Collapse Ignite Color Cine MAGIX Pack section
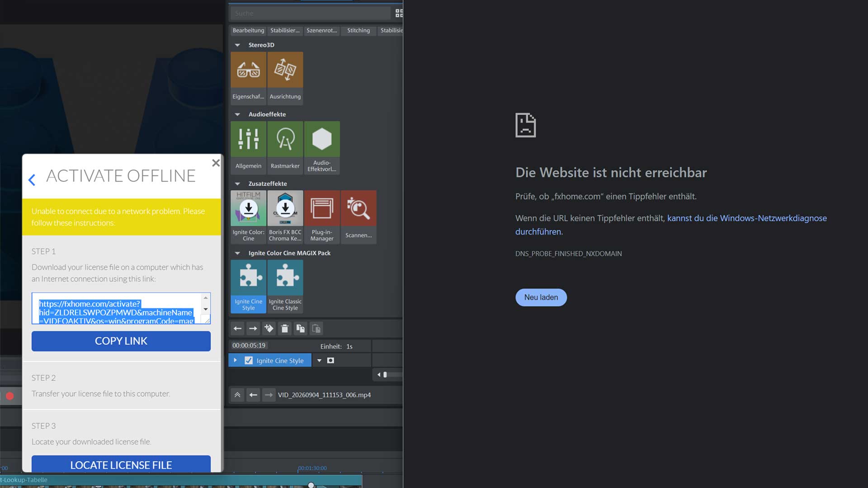Screen dimensions: 868x488 (x=237, y=253)
